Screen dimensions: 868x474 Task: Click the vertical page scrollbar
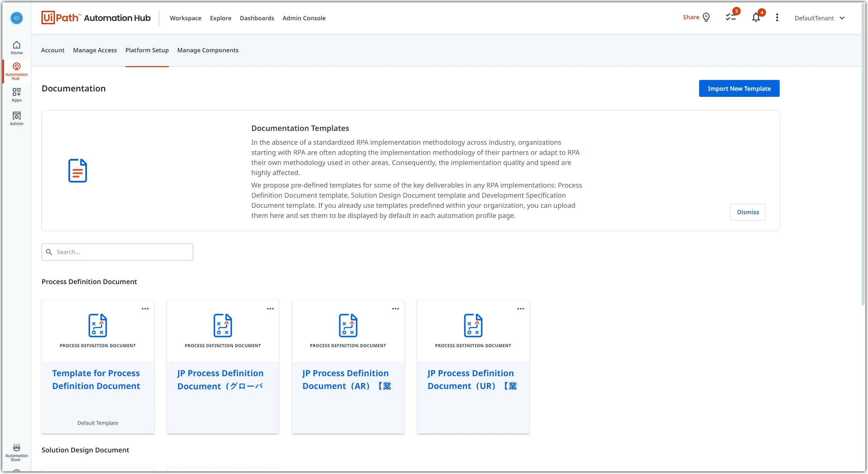[863, 155]
